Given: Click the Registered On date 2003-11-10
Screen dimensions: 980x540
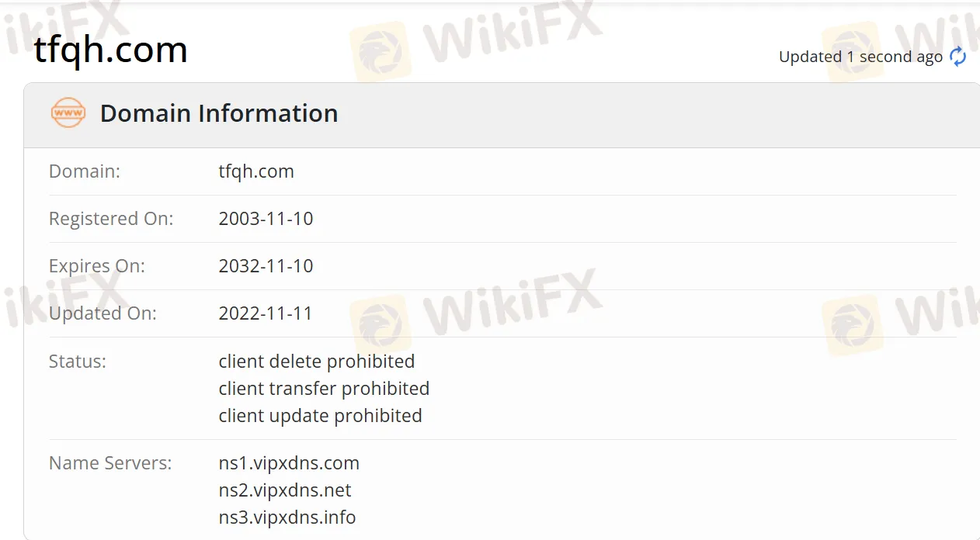Looking at the screenshot, I should pos(266,218).
